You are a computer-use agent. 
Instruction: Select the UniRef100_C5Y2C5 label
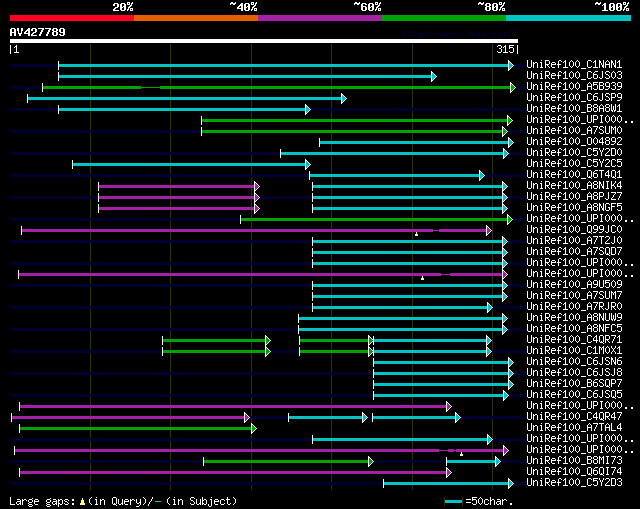click(574, 164)
